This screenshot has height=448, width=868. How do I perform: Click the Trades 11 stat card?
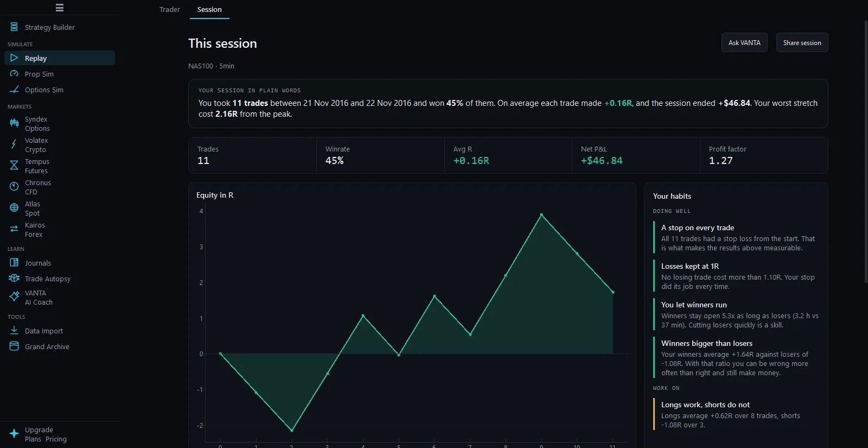(x=252, y=155)
